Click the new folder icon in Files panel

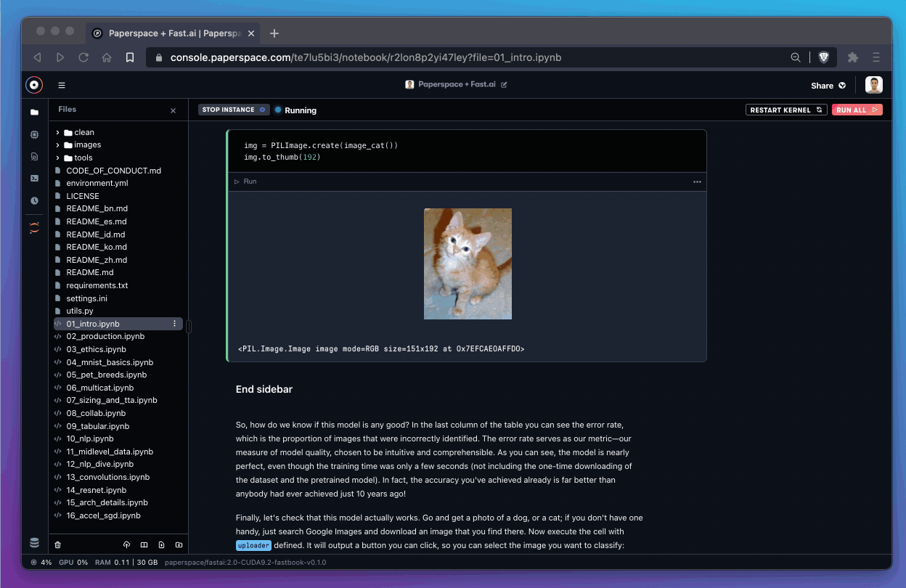(179, 544)
